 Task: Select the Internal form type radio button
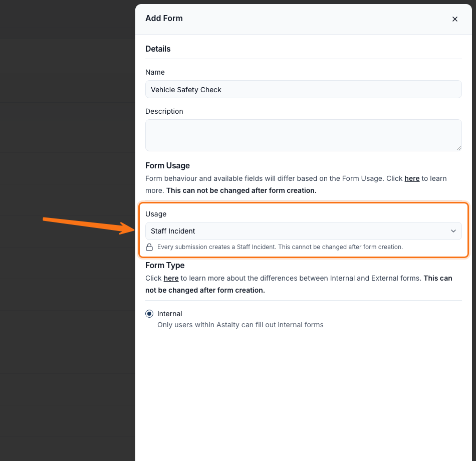coord(149,314)
